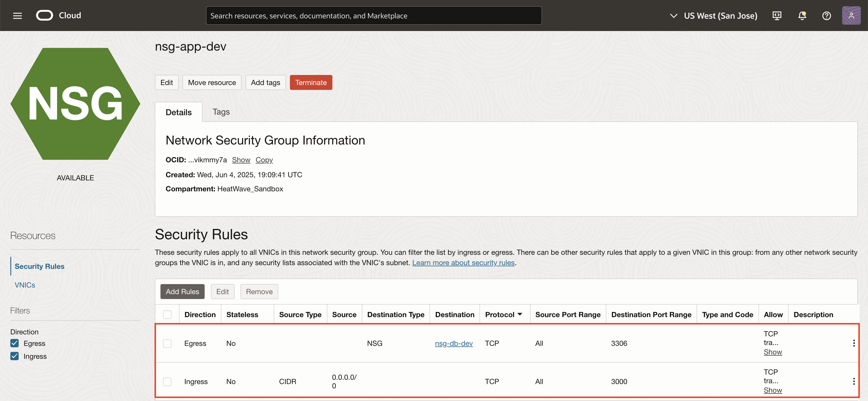Show the full Egress rule description
Viewport: 868px width, 401px height.
pos(772,352)
